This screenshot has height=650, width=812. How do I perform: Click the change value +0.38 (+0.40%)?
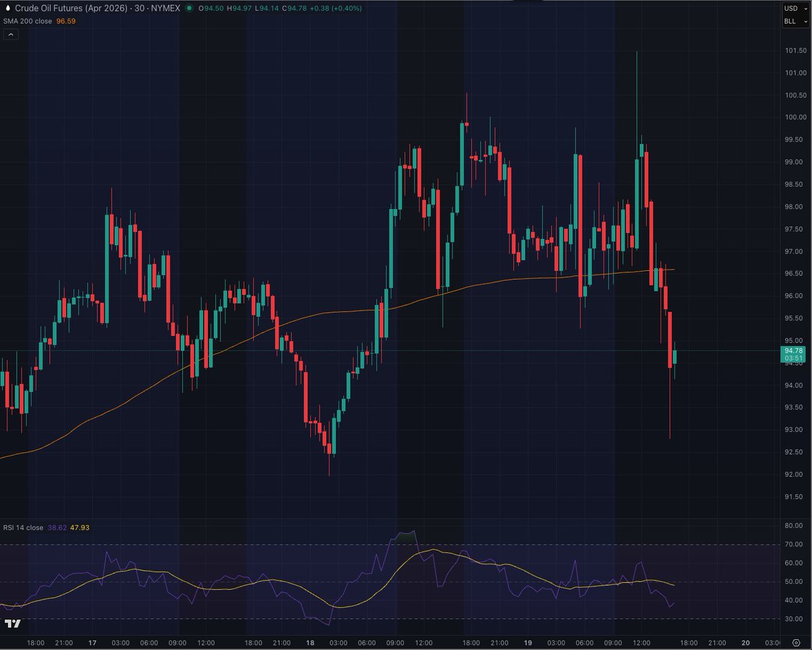coord(336,8)
